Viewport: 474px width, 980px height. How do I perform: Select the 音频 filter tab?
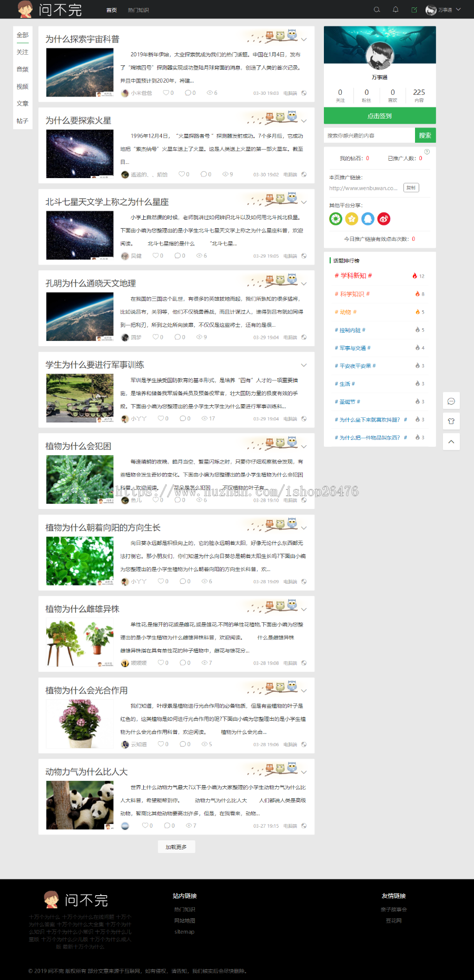pos(23,70)
